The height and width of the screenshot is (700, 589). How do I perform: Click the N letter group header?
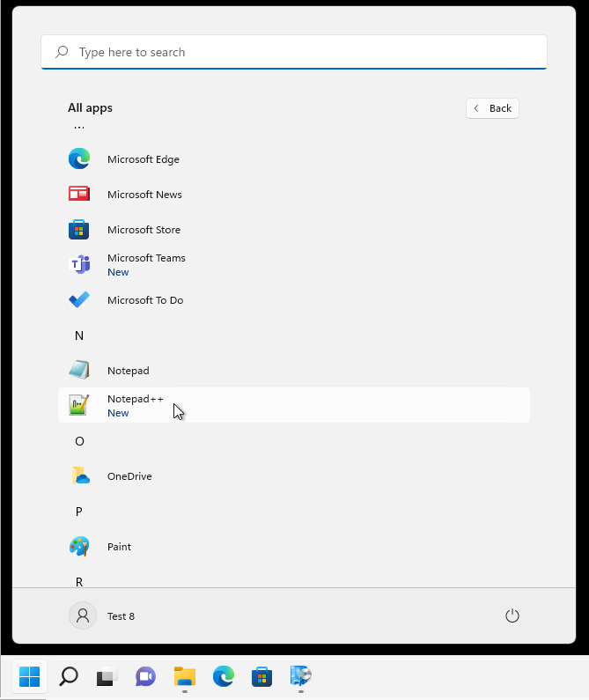(79, 335)
